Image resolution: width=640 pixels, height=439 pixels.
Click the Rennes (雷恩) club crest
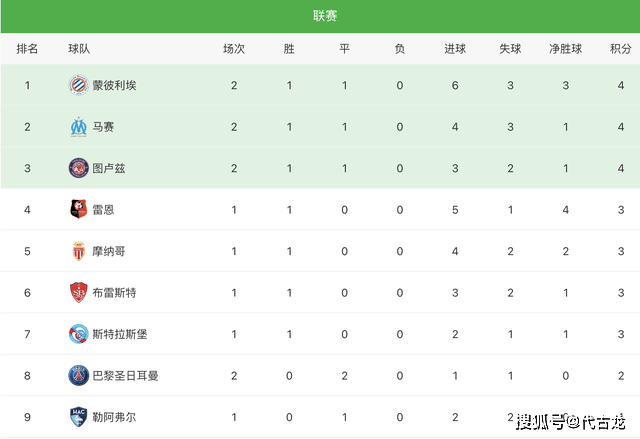point(78,209)
